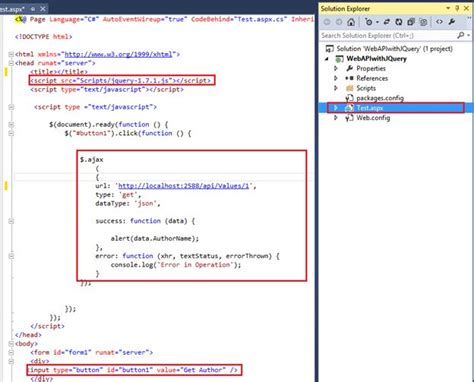Open the Solution Explorer window position menu
The image size is (474, 382).
(x=448, y=8)
